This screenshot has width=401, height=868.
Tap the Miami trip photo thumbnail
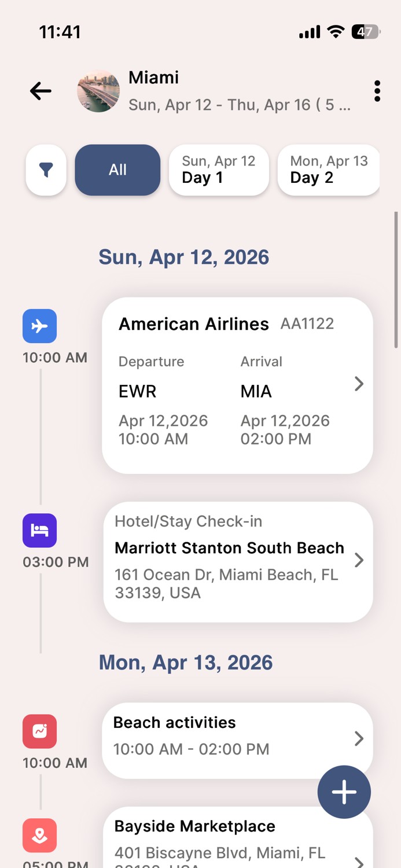[98, 91]
